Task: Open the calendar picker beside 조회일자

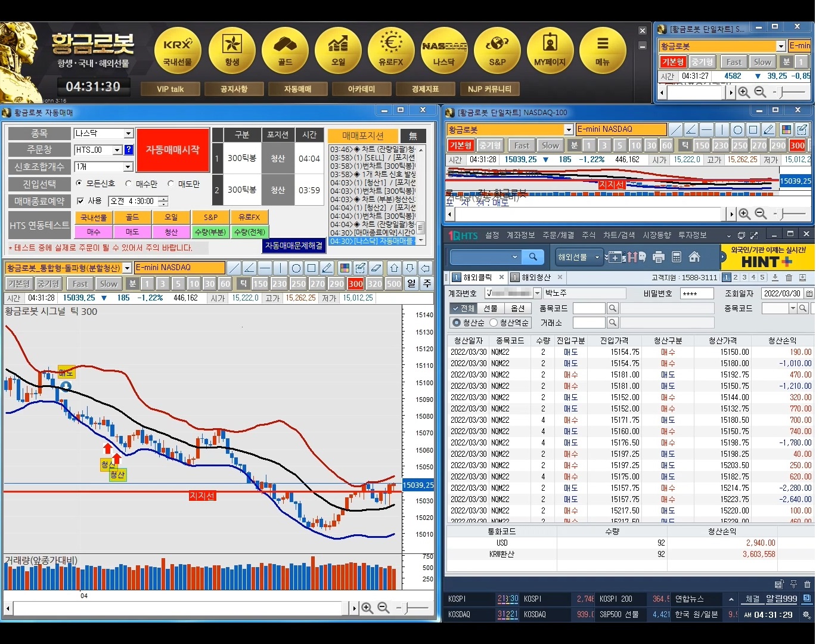Action: [809, 293]
